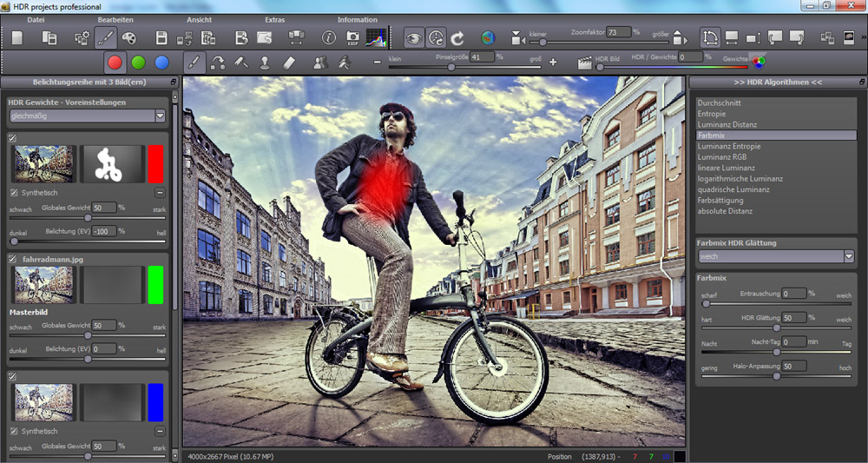Expand the Farbmix HDR Glättung dropdown
Viewport: 868px width, 463px height.
tap(849, 256)
